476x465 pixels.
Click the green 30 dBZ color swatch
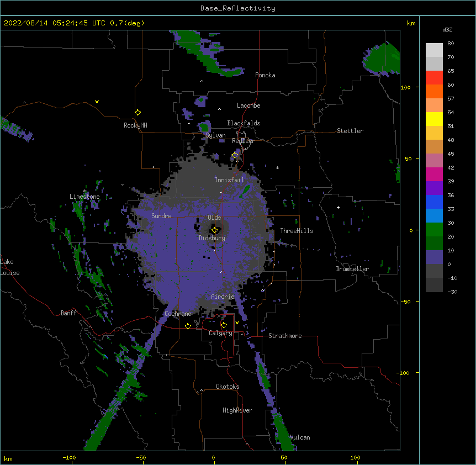[x=434, y=230]
